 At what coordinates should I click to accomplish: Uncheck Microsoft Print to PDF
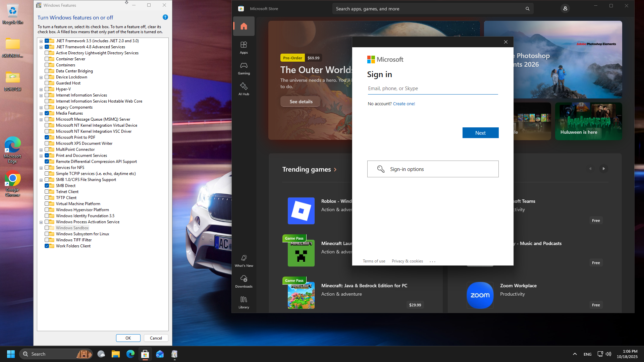[47, 137]
